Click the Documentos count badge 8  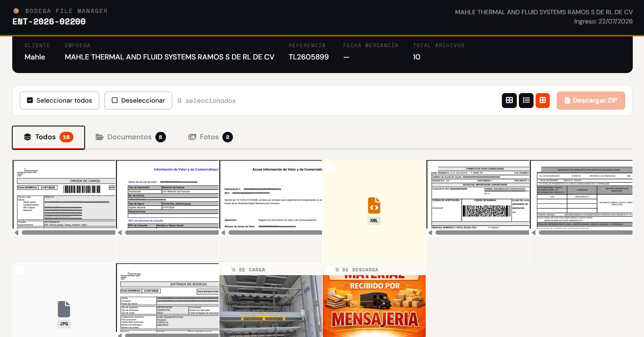160,137
